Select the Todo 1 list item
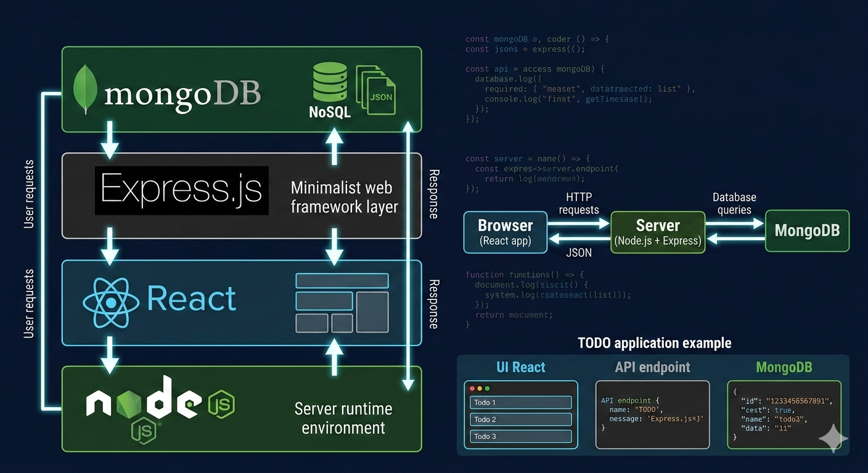Viewport: 868px width, 473px height. [521, 402]
